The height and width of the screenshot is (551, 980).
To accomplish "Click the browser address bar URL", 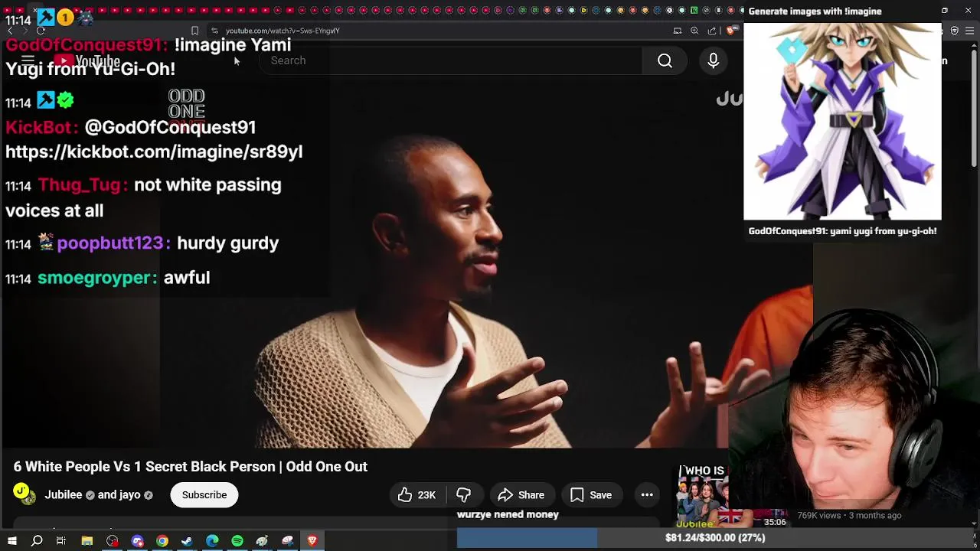I will [x=283, y=31].
